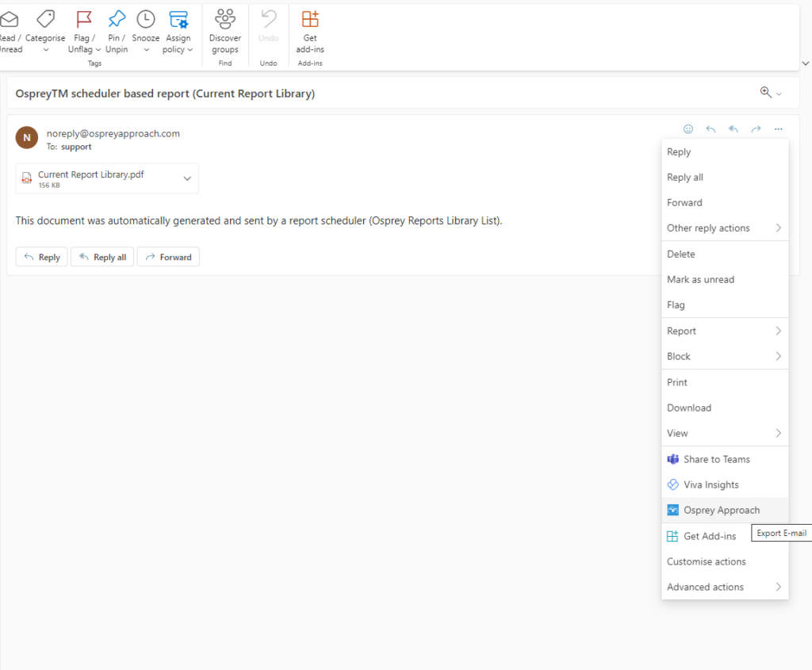Click the Reply button below the message
The image size is (812, 670).
click(x=42, y=257)
